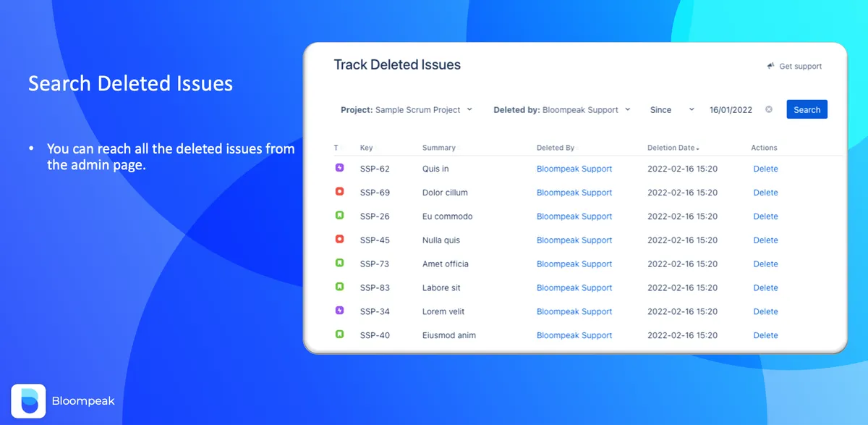
Task: Click the T column header
Action: coord(336,148)
